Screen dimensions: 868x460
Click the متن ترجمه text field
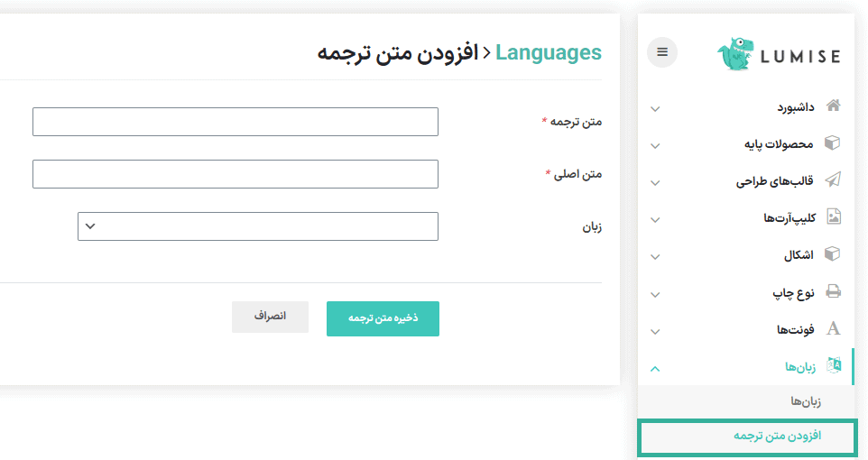click(x=235, y=122)
